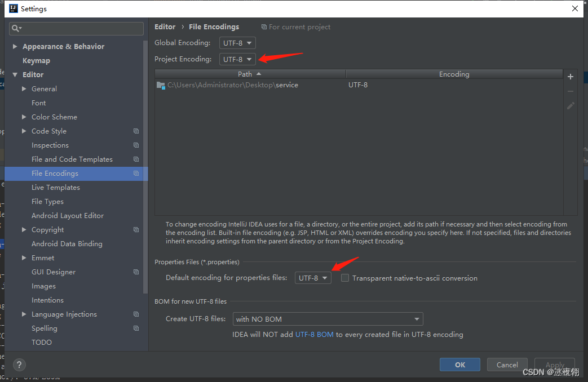Click the OK button to apply settings
588x382 pixels.
coord(459,365)
